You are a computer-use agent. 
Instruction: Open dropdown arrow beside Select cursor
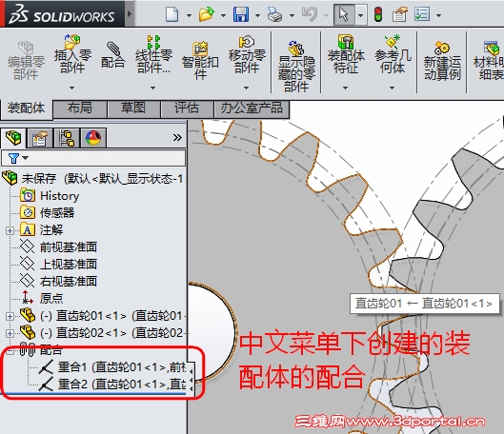coord(361,15)
